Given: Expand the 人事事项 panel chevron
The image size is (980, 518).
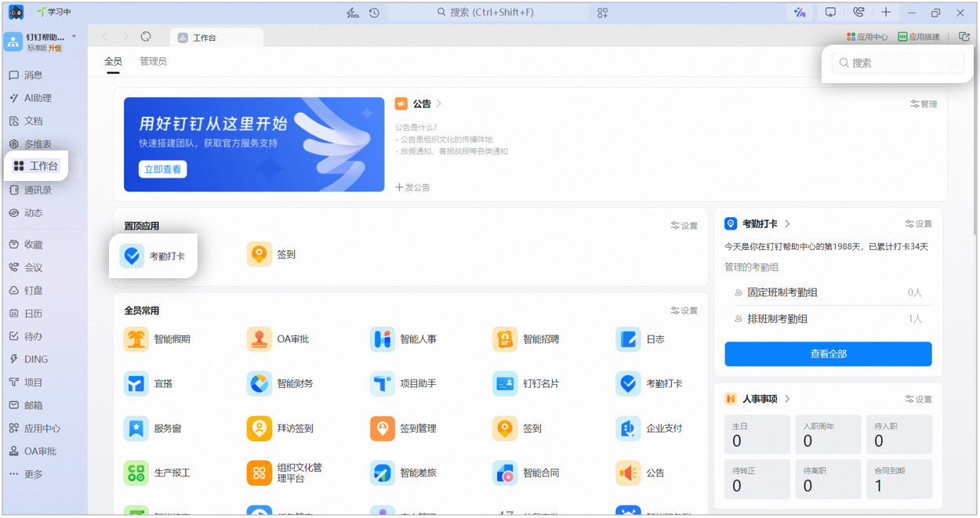Looking at the screenshot, I should coord(788,399).
